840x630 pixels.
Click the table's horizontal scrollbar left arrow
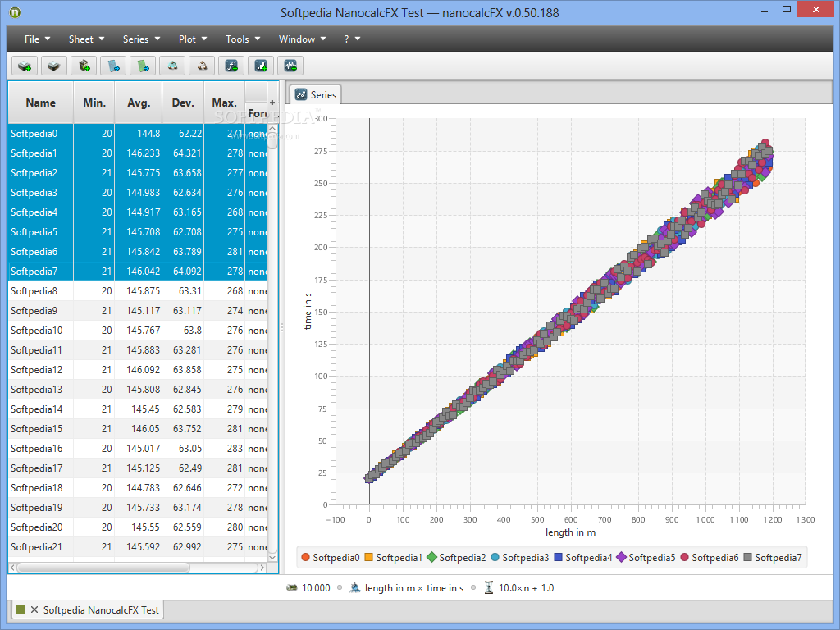pos(13,568)
